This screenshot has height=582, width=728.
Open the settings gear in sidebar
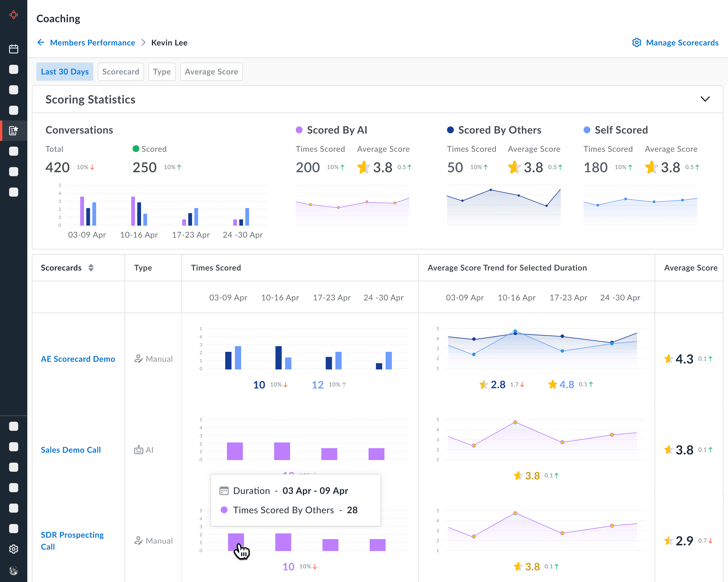coord(13,549)
